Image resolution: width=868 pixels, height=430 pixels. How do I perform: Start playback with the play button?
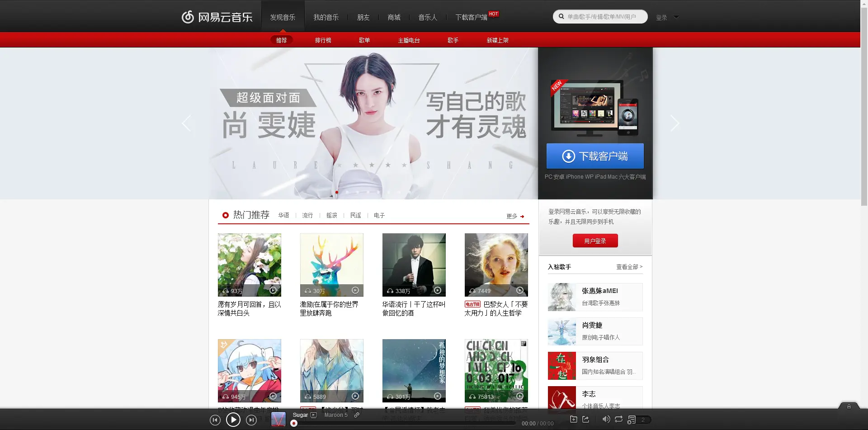point(233,420)
